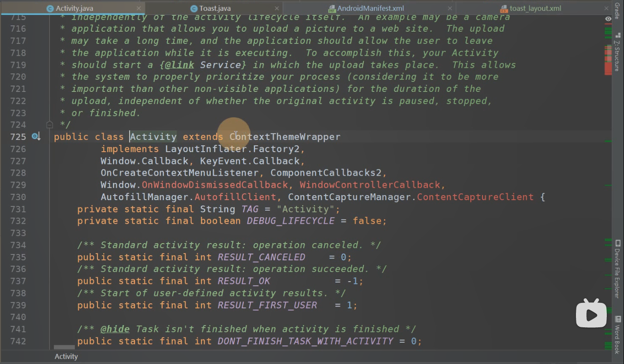Open the Word Book side panel
Viewport: 624px width, 364px height.
click(x=617, y=335)
